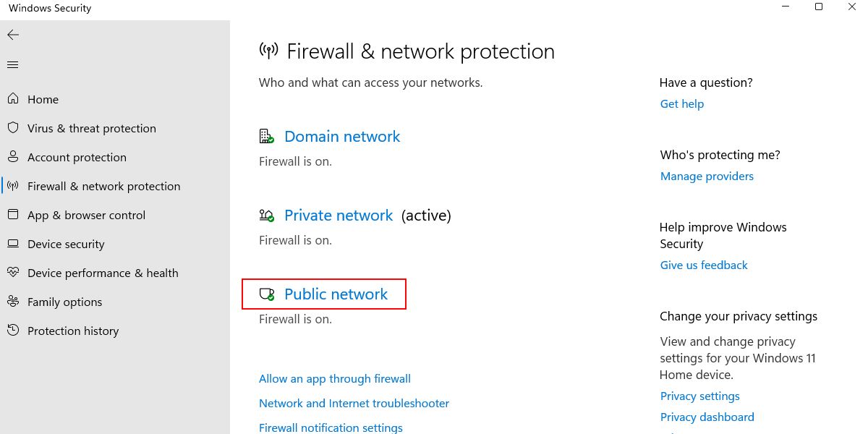Screen dimensions: 868x434
Task: Click the Device performance heart icon
Action: pyautogui.click(x=12, y=273)
